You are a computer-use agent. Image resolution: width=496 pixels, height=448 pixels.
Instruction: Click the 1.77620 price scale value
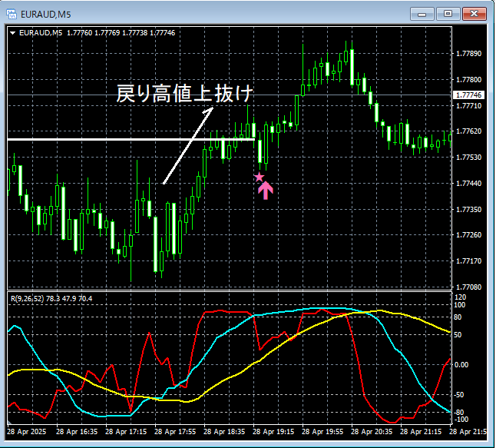click(469, 131)
